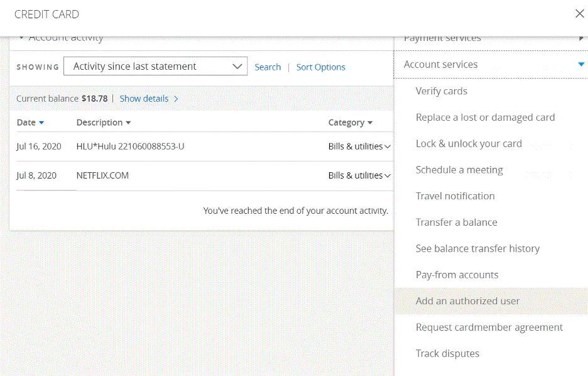Viewport: 588px width, 376px height.
Task: Choose Replace a lost or damaged card
Action: (x=485, y=118)
